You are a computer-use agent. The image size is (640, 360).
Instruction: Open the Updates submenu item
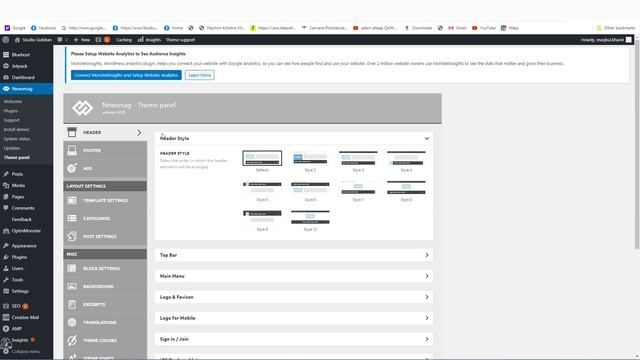[12, 148]
